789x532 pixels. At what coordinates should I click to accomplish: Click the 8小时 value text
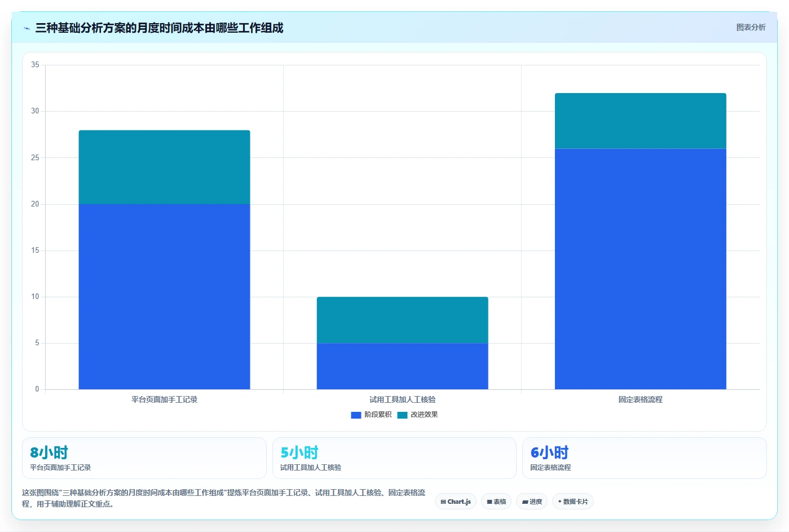(49, 452)
